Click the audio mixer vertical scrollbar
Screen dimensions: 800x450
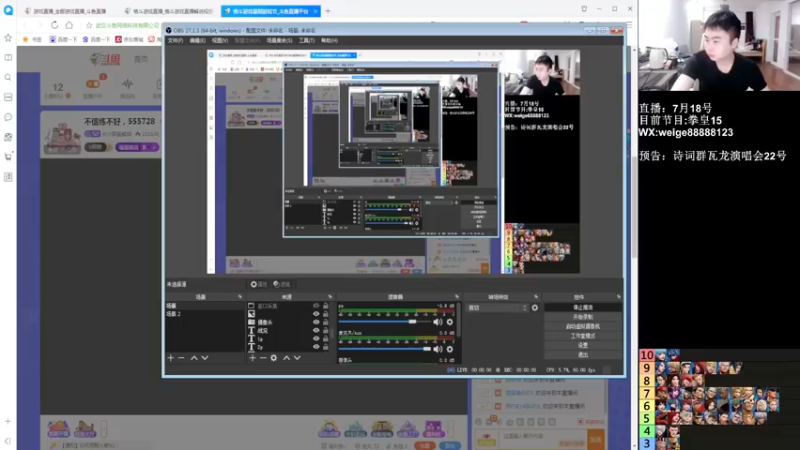[458, 319]
